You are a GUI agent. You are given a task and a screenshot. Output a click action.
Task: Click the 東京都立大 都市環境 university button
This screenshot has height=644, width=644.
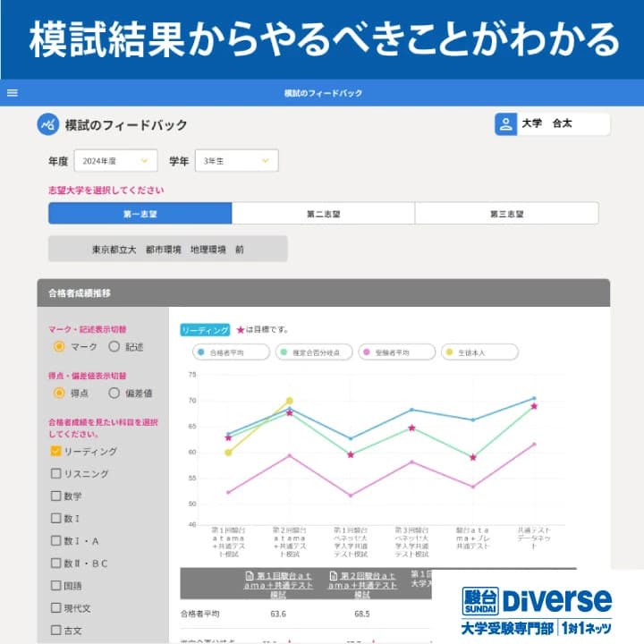tap(167, 249)
